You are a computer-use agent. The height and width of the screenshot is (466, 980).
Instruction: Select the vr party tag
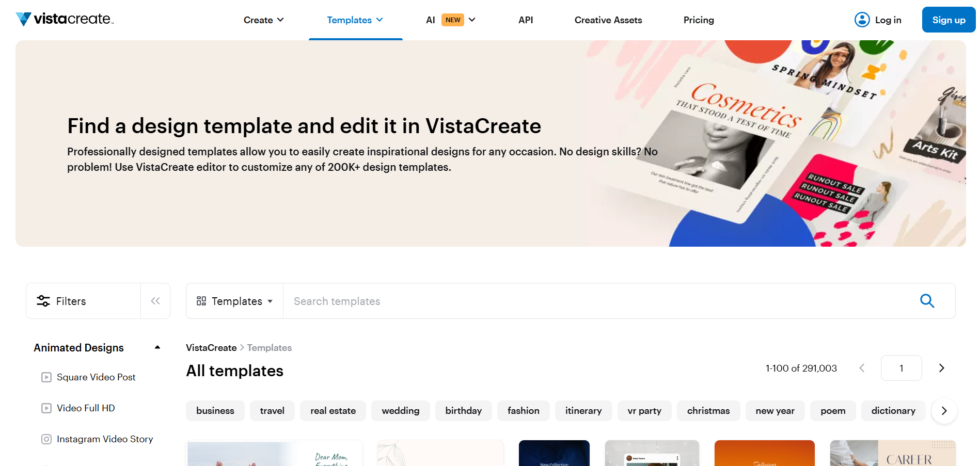644,411
